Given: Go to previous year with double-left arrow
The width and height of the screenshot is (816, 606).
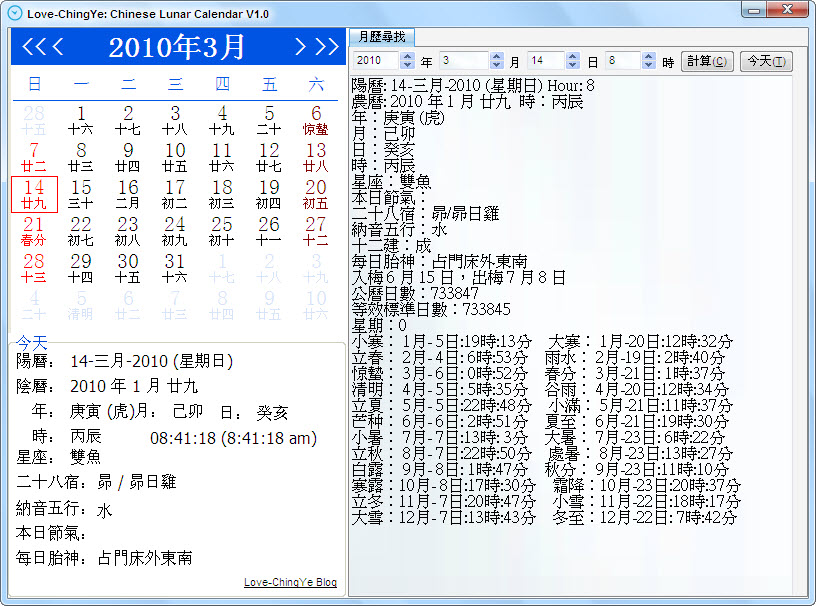Looking at the screenshot, I should tap(35, 47).
